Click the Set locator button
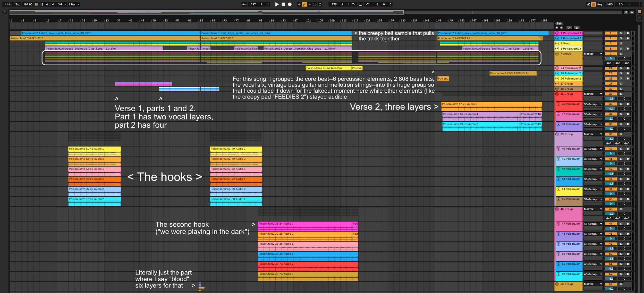The height and width of the screenshot is (293, 644). [x=559, y=24]
